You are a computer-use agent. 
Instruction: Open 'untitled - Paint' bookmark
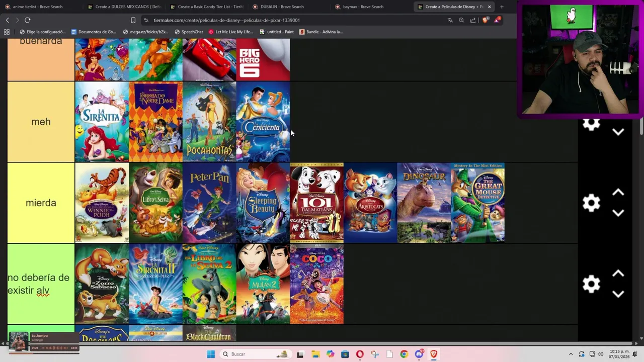[x=277, y=32]
